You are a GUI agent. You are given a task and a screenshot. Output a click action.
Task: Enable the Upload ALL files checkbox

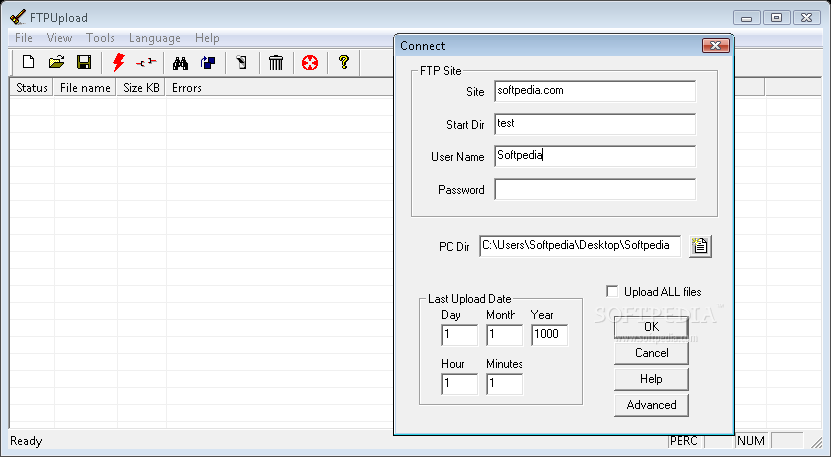tap(612, 292)
